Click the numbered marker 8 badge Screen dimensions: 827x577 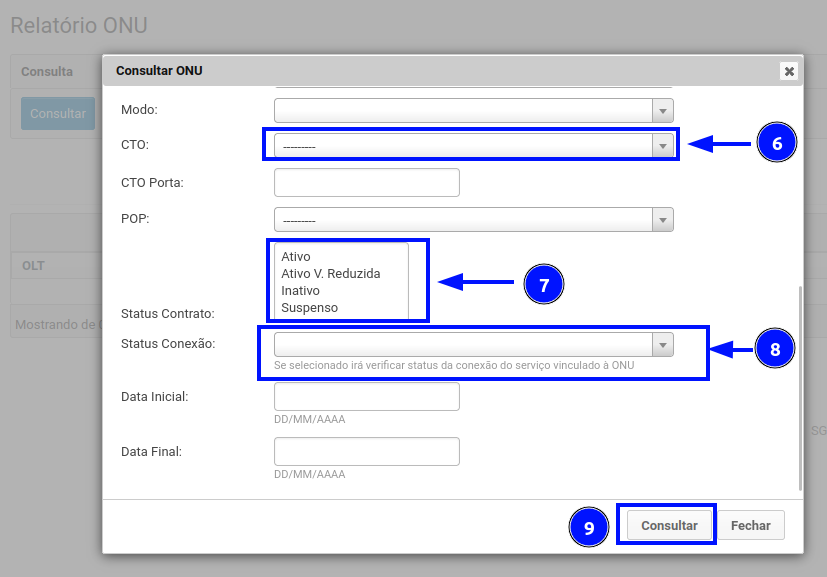[x=775, y=349]
